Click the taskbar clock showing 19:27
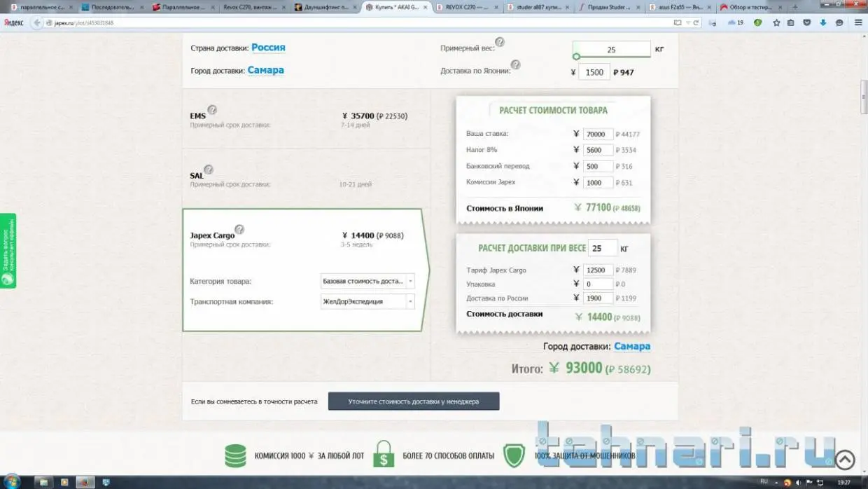This screenshot has height=489, width=868. coord(844,482)
